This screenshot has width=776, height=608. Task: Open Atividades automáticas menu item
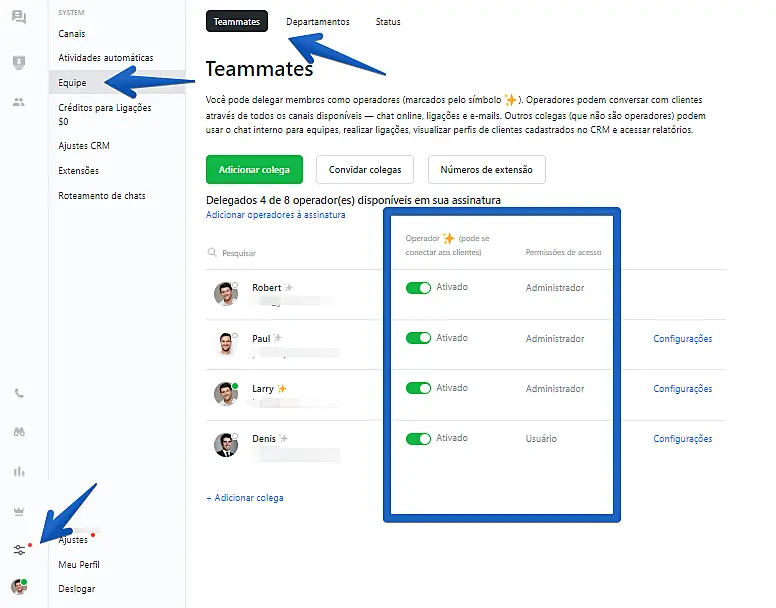click(x=106, y=57)
